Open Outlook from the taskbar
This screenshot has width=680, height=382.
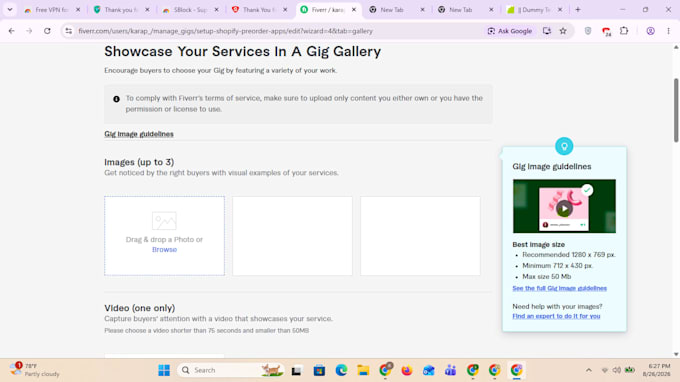point(428,370)
